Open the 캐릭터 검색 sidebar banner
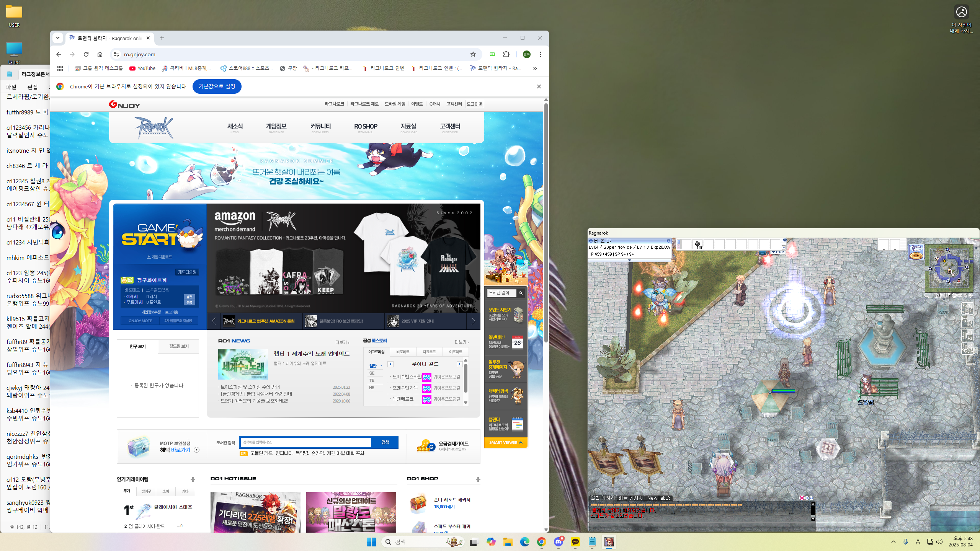 click(x=506, y=396)
